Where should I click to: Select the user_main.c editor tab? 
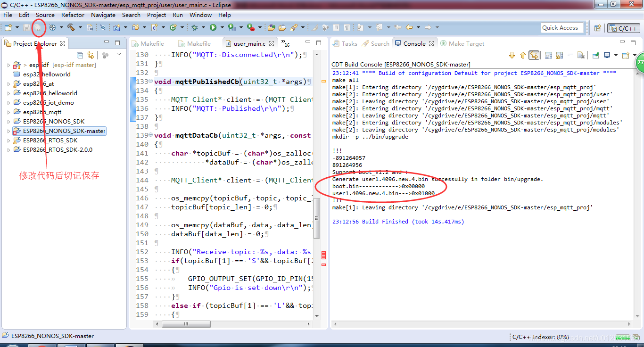(249, 43)
